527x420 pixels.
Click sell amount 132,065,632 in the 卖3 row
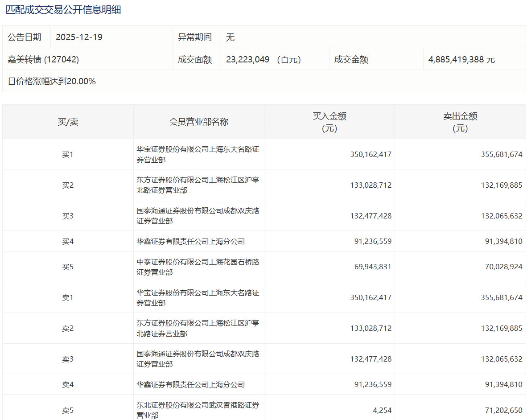pyautogui.click(x=502, y=359)
